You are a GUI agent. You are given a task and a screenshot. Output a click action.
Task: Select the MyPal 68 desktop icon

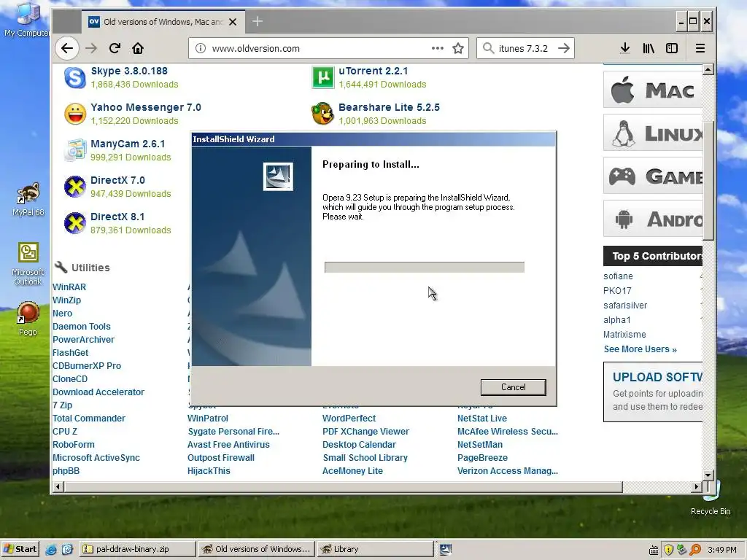28,199
